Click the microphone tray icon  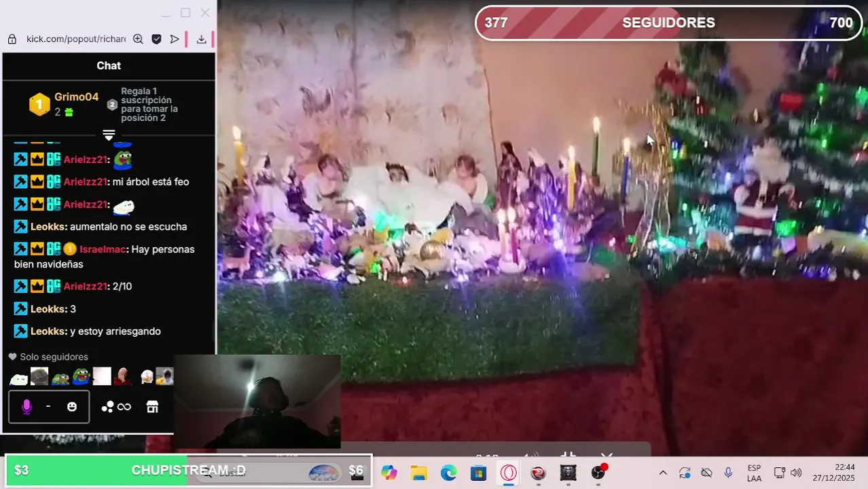click(x=728, y=473)
